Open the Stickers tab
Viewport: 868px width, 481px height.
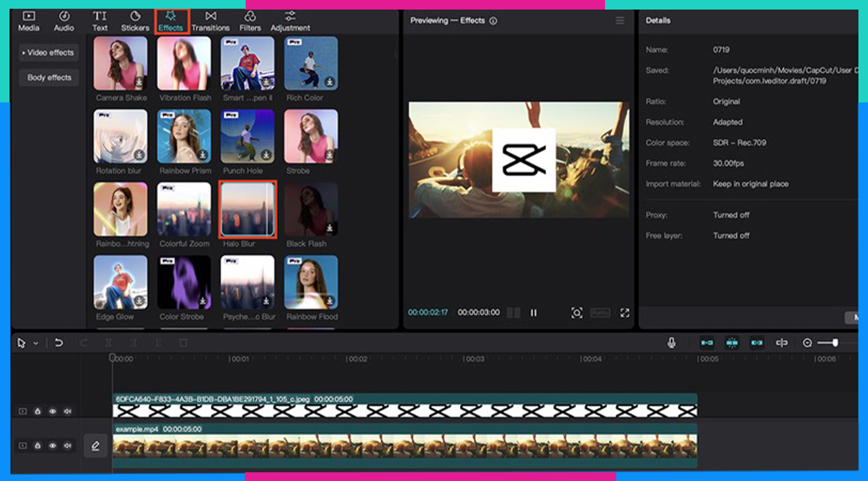[135, 21]
